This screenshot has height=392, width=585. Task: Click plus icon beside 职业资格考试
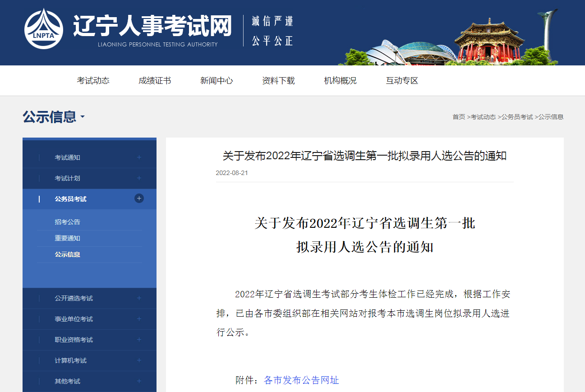point(139,340)
